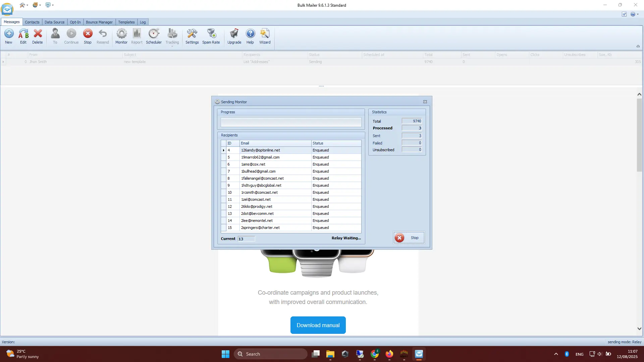Click the Email column header
The height and width of the screenshot is (362, 644).
(275, 143)
